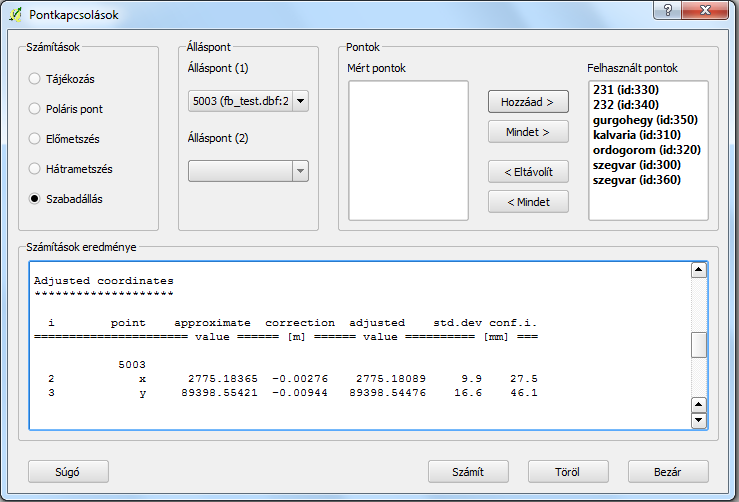Click the Mindet > button
This screenshot has width=739, height=502.
pos(528,132)
